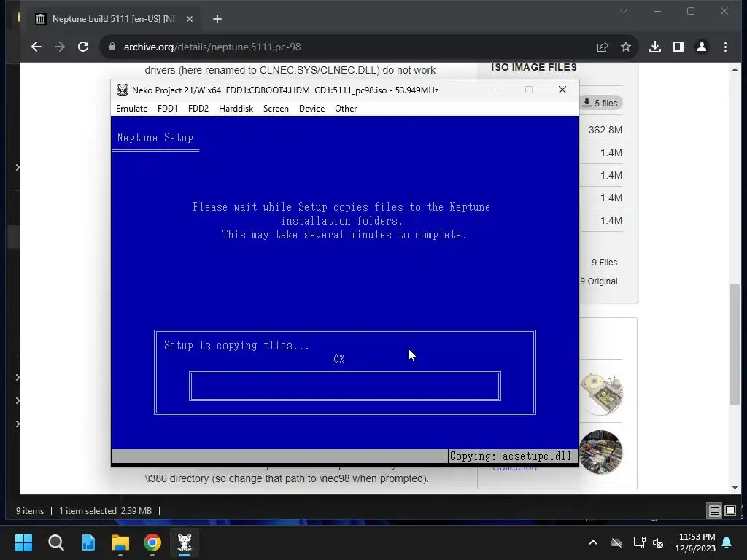Open the Screen menu
The width and height of the screenshot is (747, 560).
276,109
